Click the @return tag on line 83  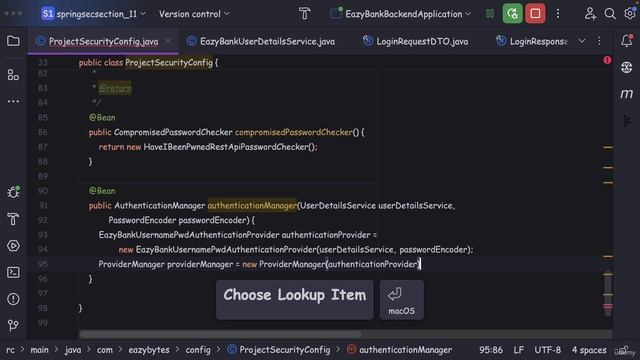click(115, 88)
